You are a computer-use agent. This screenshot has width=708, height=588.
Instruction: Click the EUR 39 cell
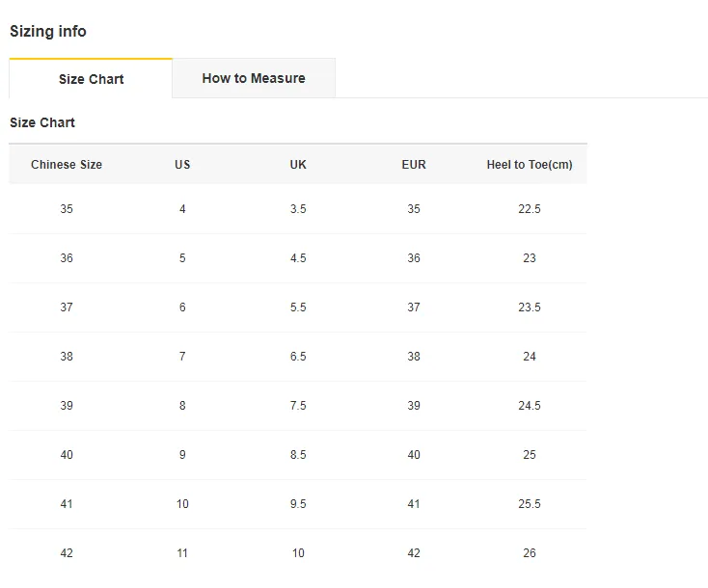pos(414,406)
